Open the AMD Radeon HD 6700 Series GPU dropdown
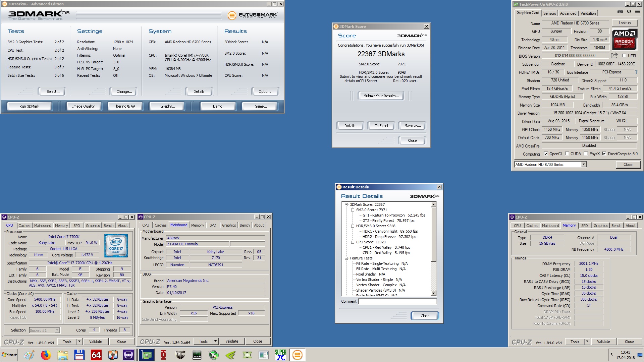This screenshot has width=644, height=362. [584, 164]
